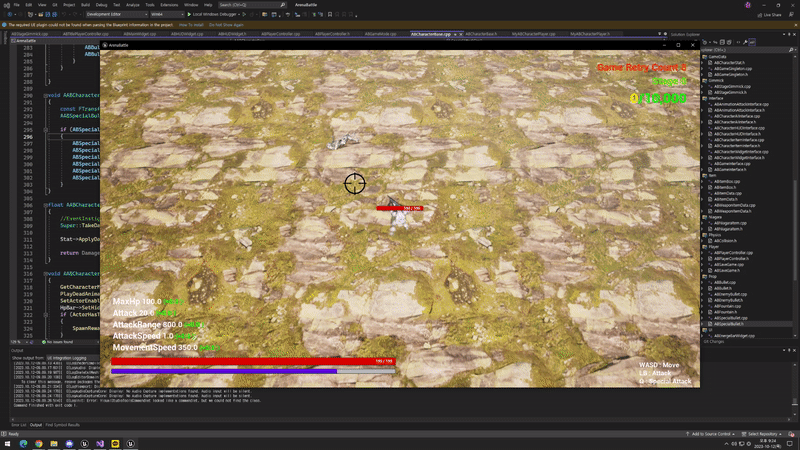The width and height of the screenshot is (800, 450).
Task: Click the How To Install link
Action: (x=191, y=25)
